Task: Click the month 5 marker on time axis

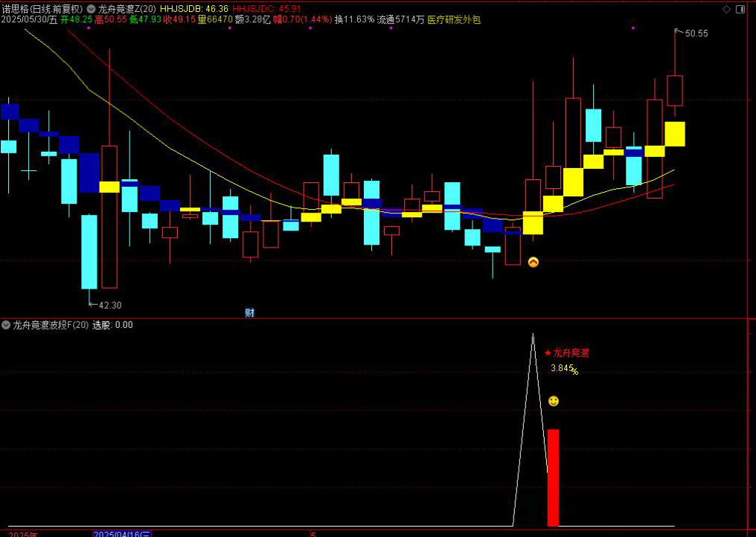Action: [313, 533]
